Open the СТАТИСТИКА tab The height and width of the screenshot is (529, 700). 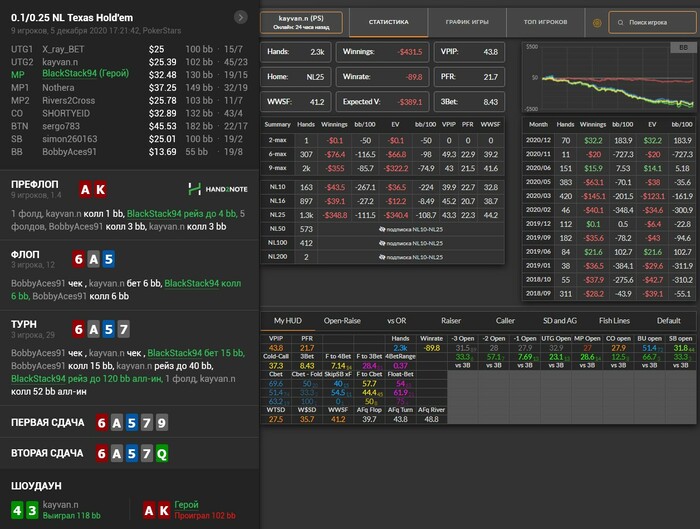(388, 22)
